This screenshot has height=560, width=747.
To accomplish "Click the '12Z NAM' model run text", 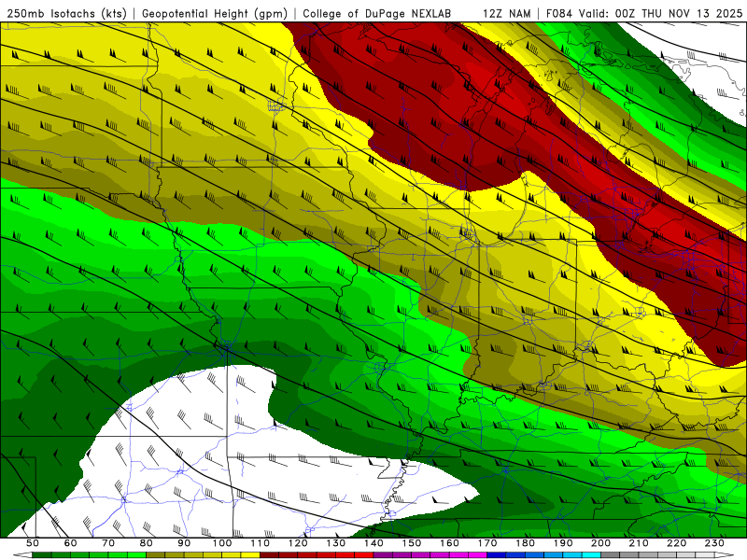I will pyautogui.click(x=507, y=13).
